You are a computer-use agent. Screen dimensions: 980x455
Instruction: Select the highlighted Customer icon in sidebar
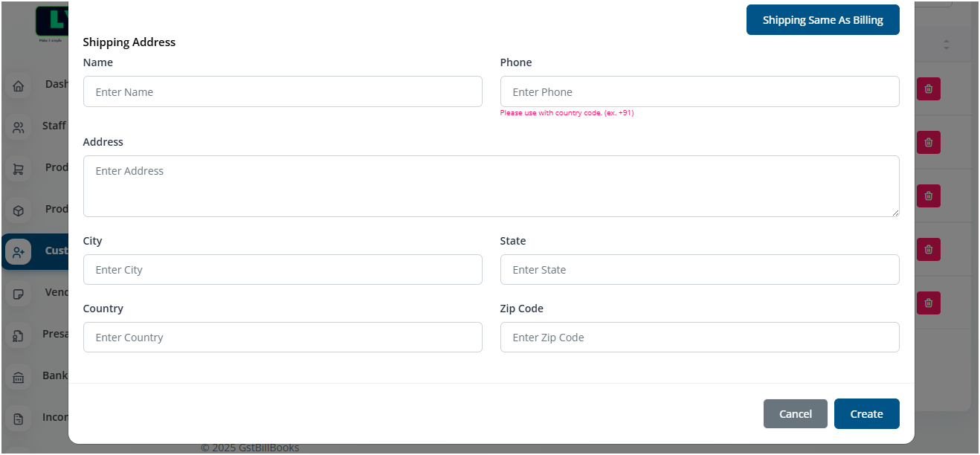(19, 253)
